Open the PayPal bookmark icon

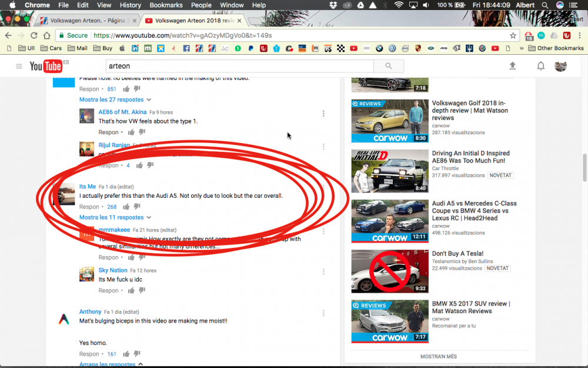click(x=250, y=48)
